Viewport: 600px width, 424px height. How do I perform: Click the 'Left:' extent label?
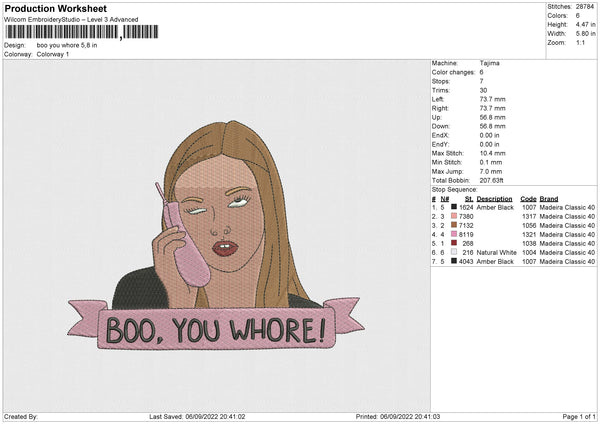pyautogui.click(x=438, y=99)
